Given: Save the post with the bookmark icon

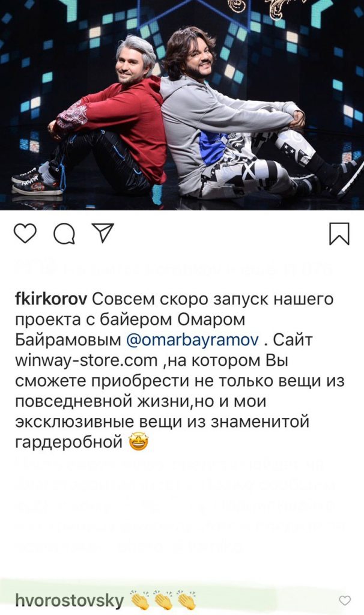Looking at the screenshot, I should 339,234.
